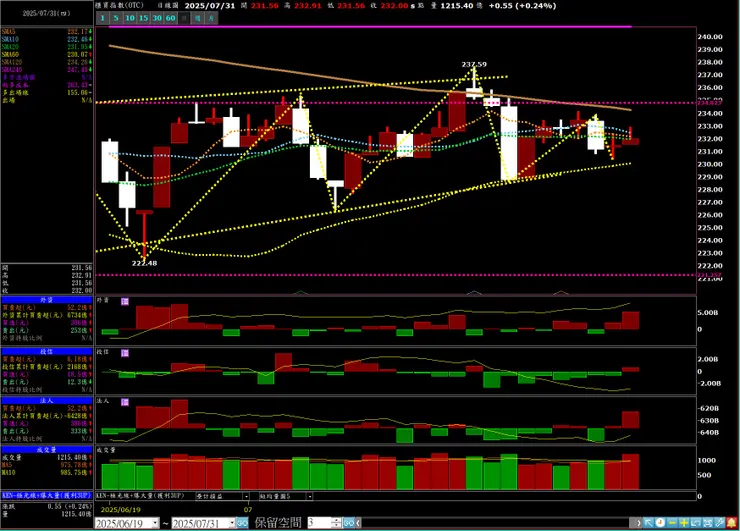Click the round clock icon in bottom toolbar
The image size is (740, 531).
(x=660, y=523)
